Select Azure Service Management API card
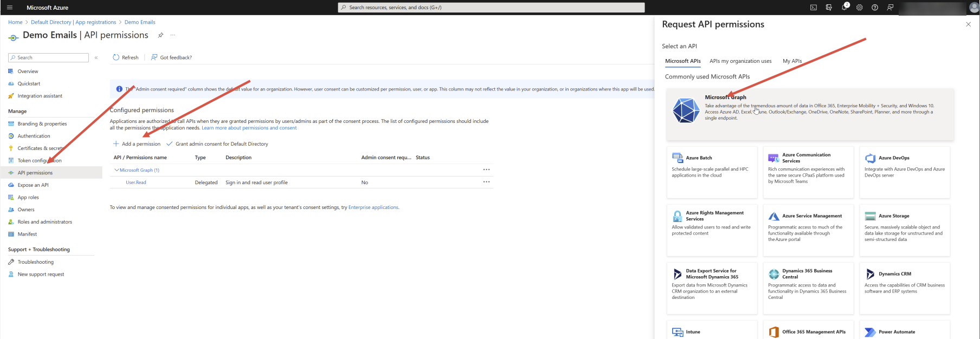 [x=808, y=230]
